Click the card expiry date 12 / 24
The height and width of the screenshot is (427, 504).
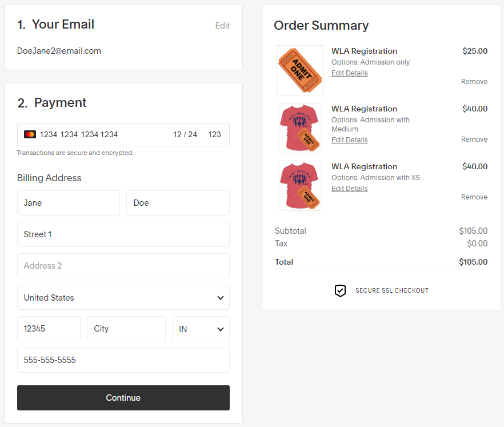tap(185, 134)
